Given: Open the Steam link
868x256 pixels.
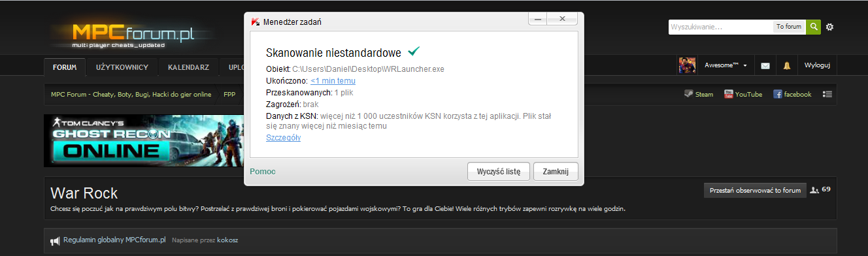Looking at the screenshot, I should click(699, 94).
